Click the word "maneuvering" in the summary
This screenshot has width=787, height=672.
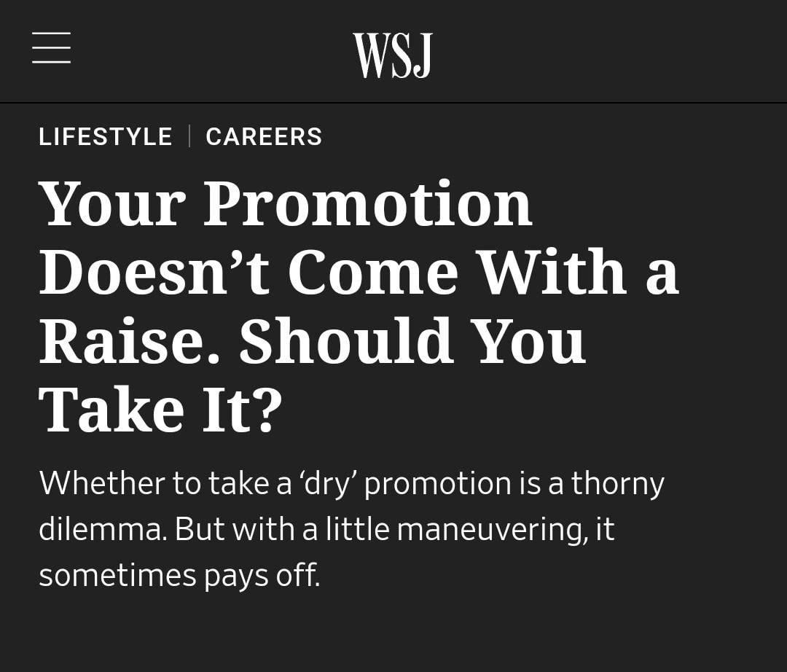[493, 531]
